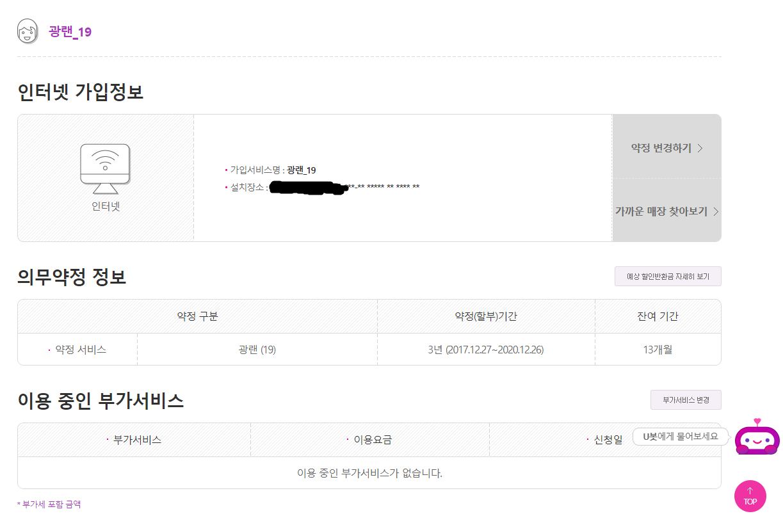783x532 pixels.
Task: Click the user profile avatar icon
Action: tap(28, 31)
